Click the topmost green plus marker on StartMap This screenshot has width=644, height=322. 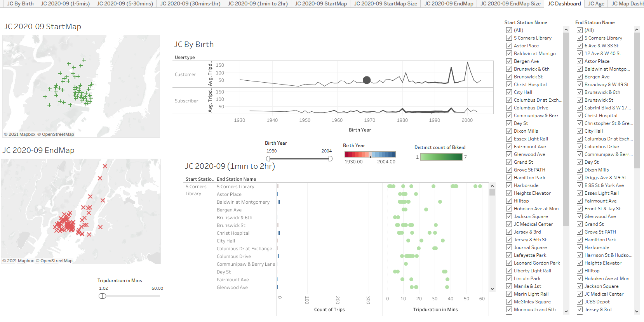[x=84, y=60]
